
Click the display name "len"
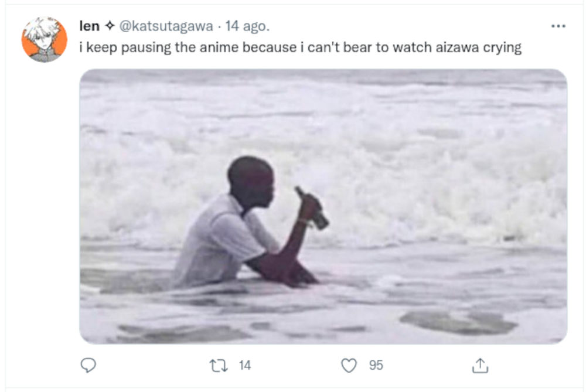(x=89, y=26)
